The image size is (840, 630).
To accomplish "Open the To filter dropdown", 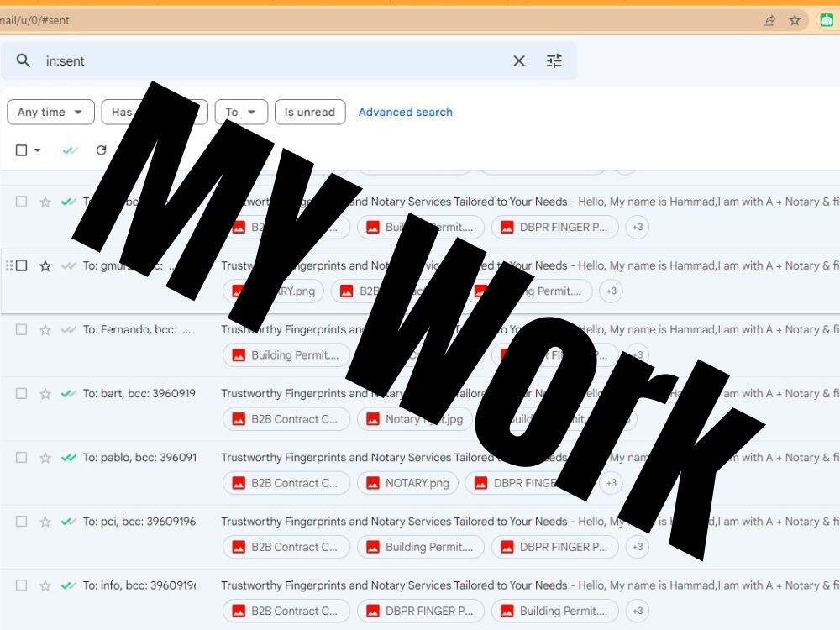I will (241, 112).
